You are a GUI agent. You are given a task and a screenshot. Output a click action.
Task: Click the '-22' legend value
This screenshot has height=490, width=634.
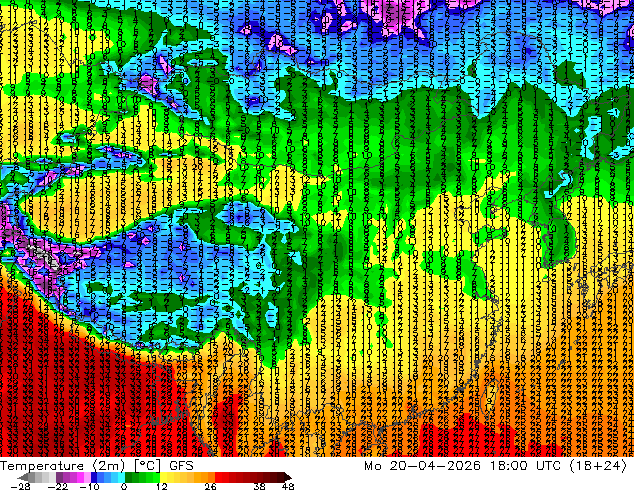click(x=58, y=486)
